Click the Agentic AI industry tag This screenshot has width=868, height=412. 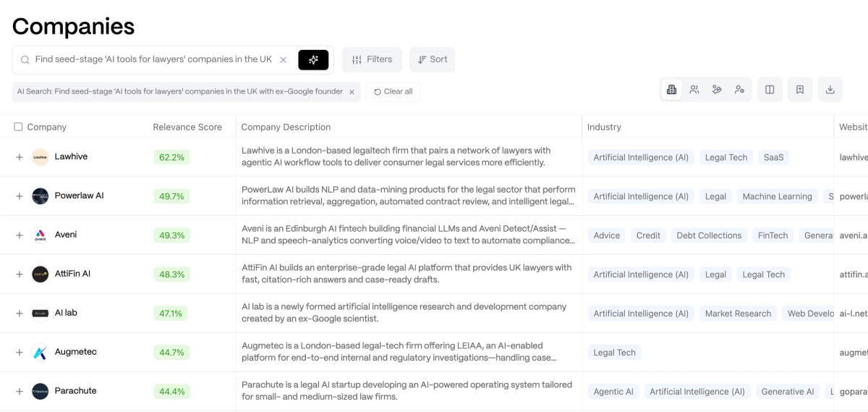(613, 392)
